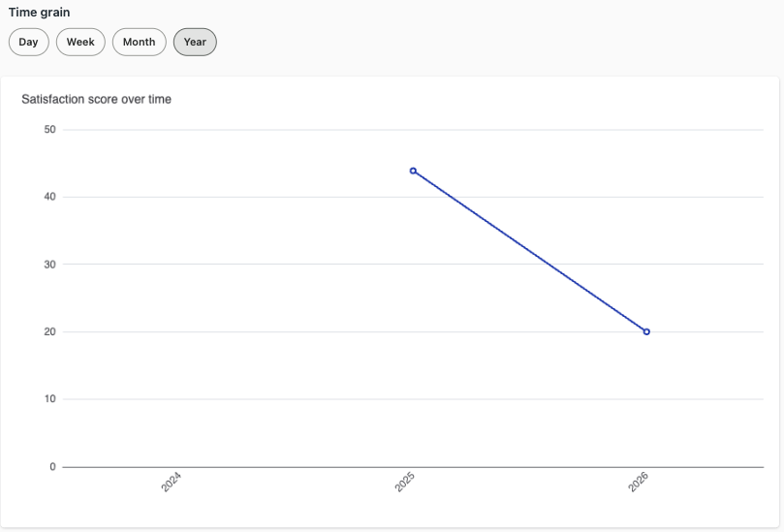Click the 2024 x-axis label

(x=171, y=482)
